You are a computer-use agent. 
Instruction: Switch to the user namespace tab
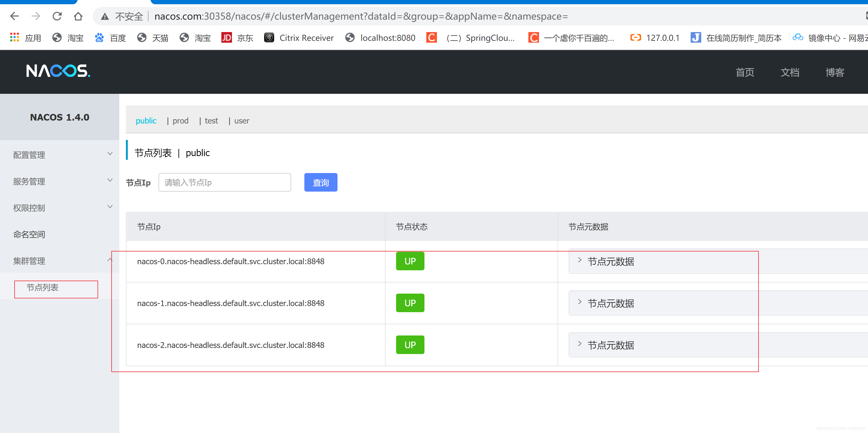tap(242, 121)
